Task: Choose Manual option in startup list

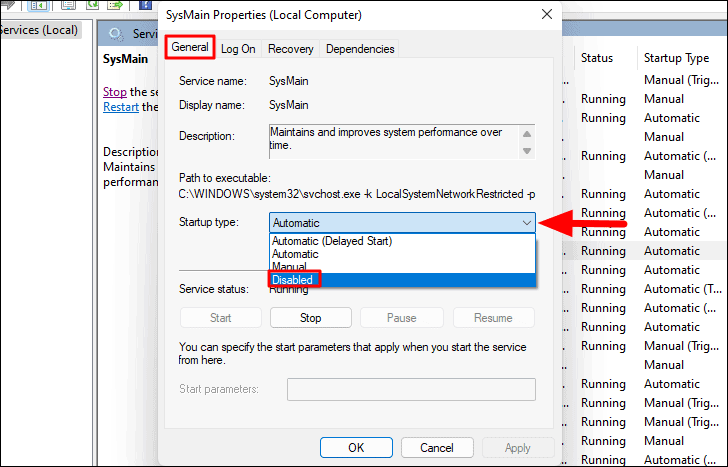Action: coord(402,267)
